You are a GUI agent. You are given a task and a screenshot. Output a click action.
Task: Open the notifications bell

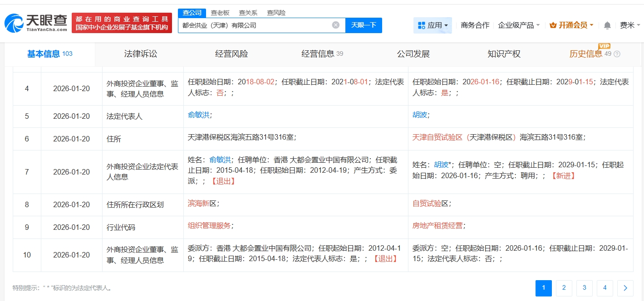[607, 25]
